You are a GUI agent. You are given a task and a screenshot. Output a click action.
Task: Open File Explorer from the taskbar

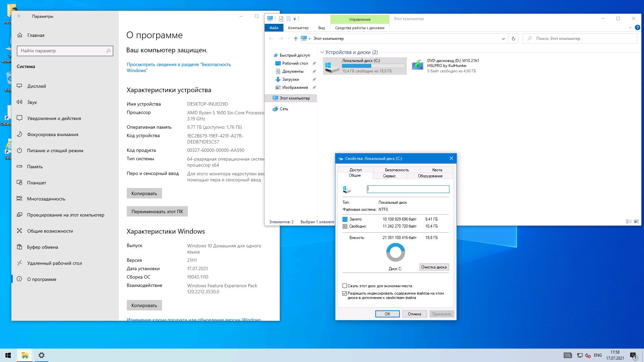point(25,355)
